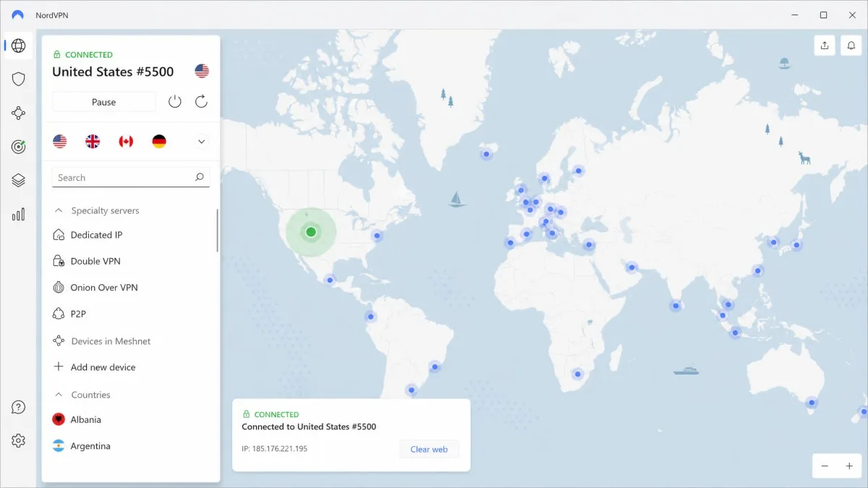Pause the VPN connection
The image size is (868, 488).
pos(104,102)
